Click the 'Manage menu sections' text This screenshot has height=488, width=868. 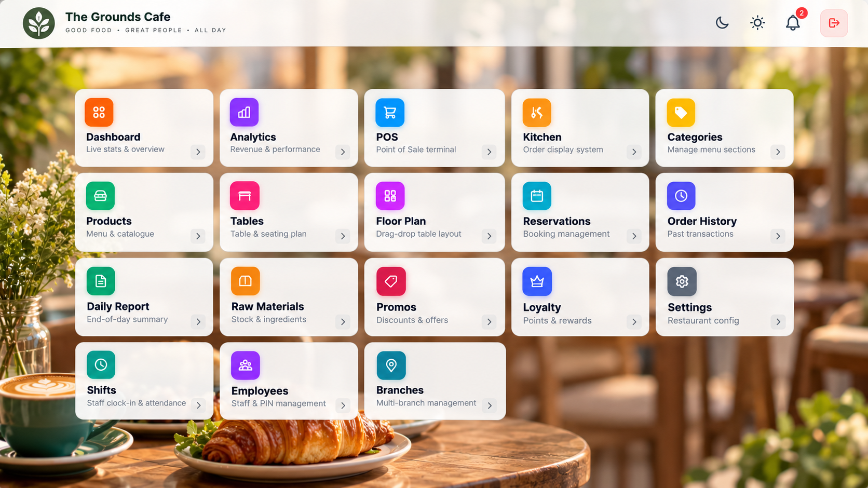[x=711, y=150]
